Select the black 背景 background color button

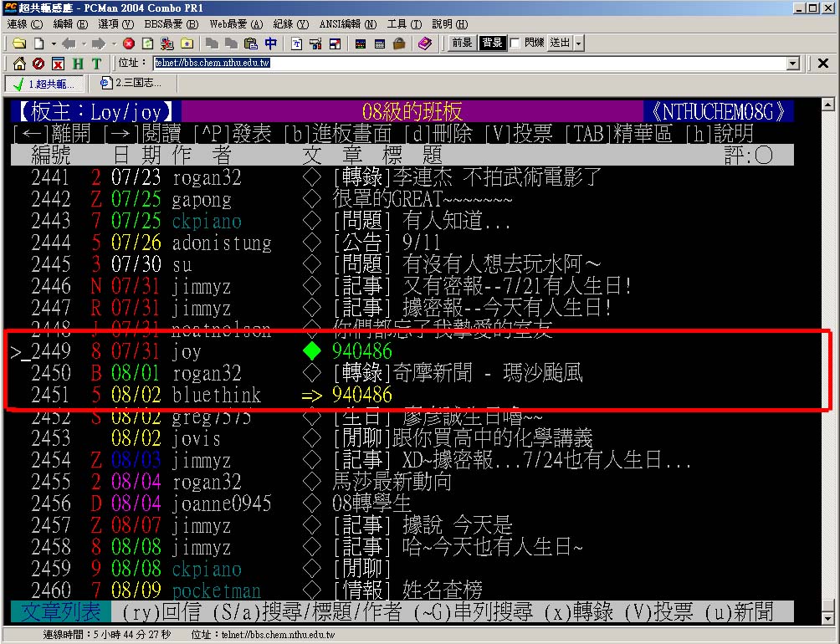pos(492,43)
